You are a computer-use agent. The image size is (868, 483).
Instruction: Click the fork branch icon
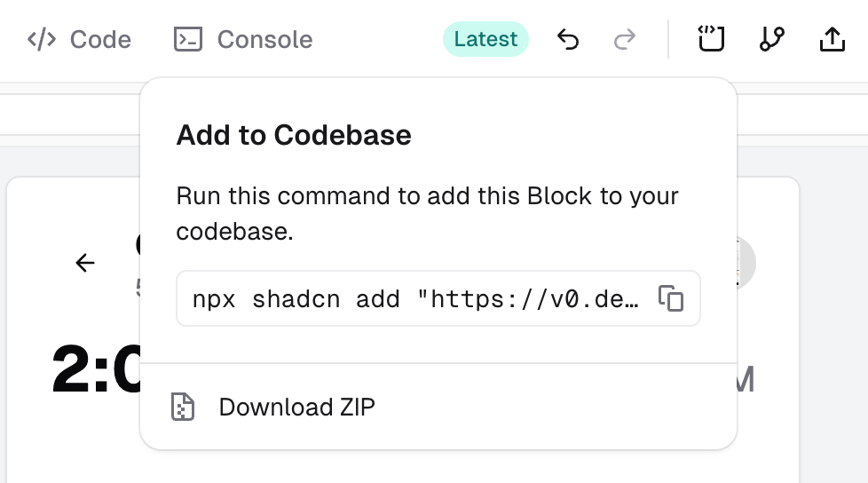[772, 40]
